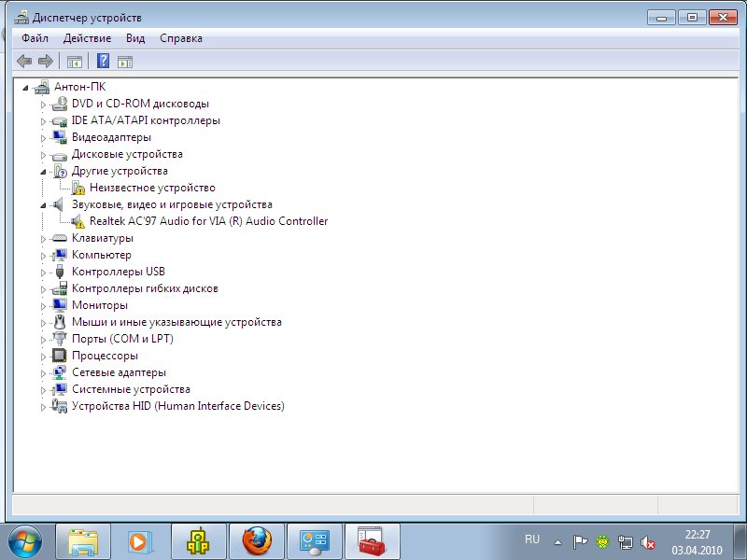
Task: Click the RU language indicator
Action: (x=532, y=539)
